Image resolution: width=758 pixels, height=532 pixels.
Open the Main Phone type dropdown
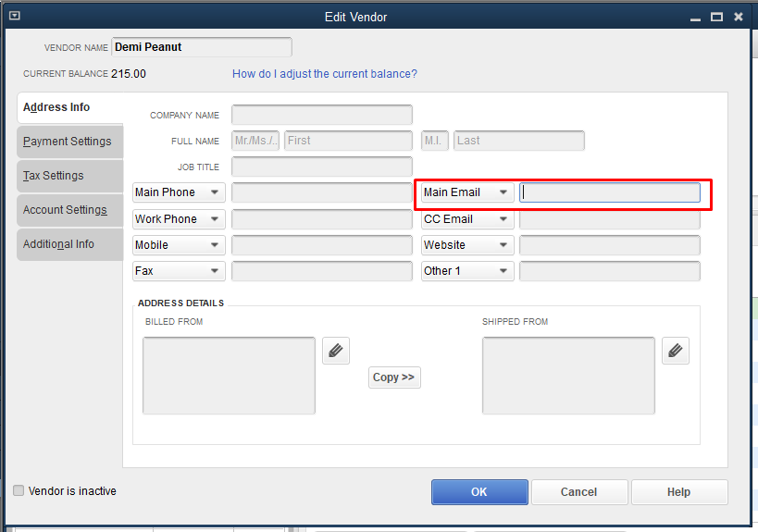coord(179,192)
